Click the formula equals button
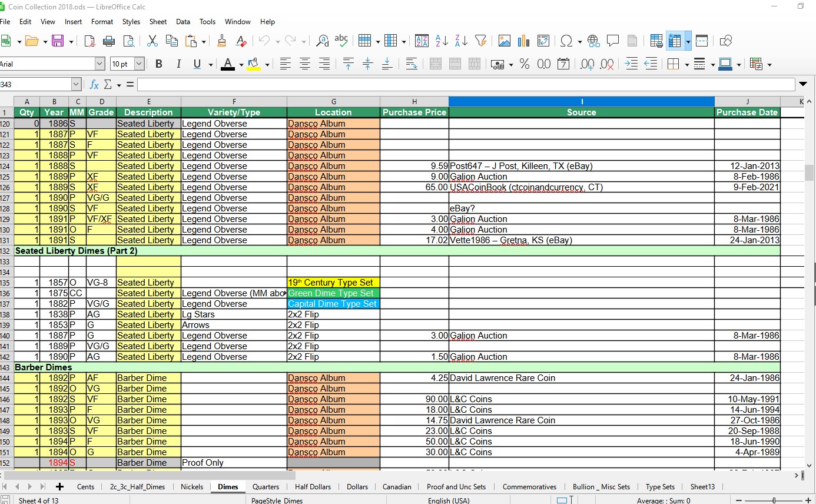 coord(130,84)
